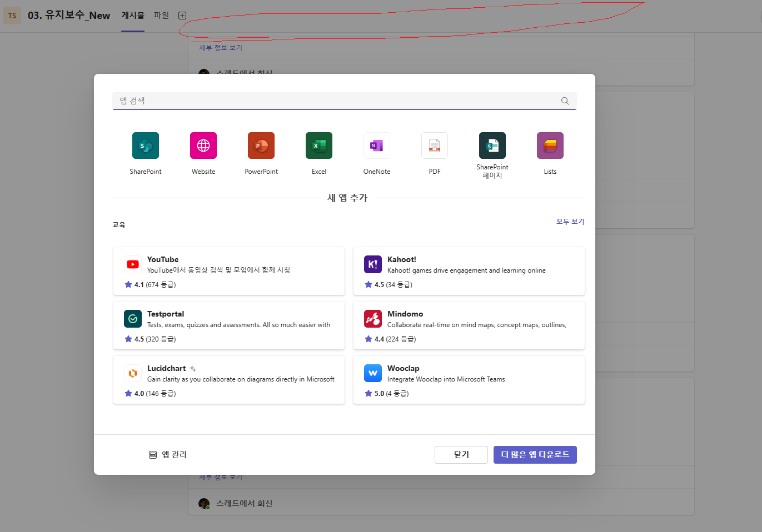Click the Testportal app logo
The height and width of the screenshot is (532, 762).
tap(133, 319)
